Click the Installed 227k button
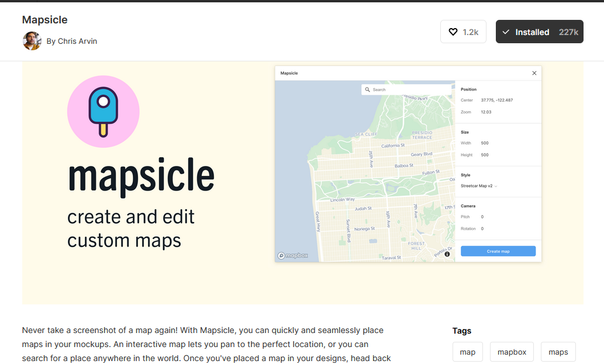 pyautogui.click(x=539, y=32)
